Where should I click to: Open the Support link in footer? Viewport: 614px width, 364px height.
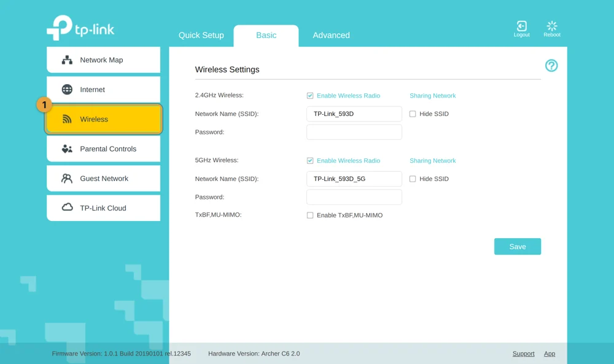(x=524, y=354)
